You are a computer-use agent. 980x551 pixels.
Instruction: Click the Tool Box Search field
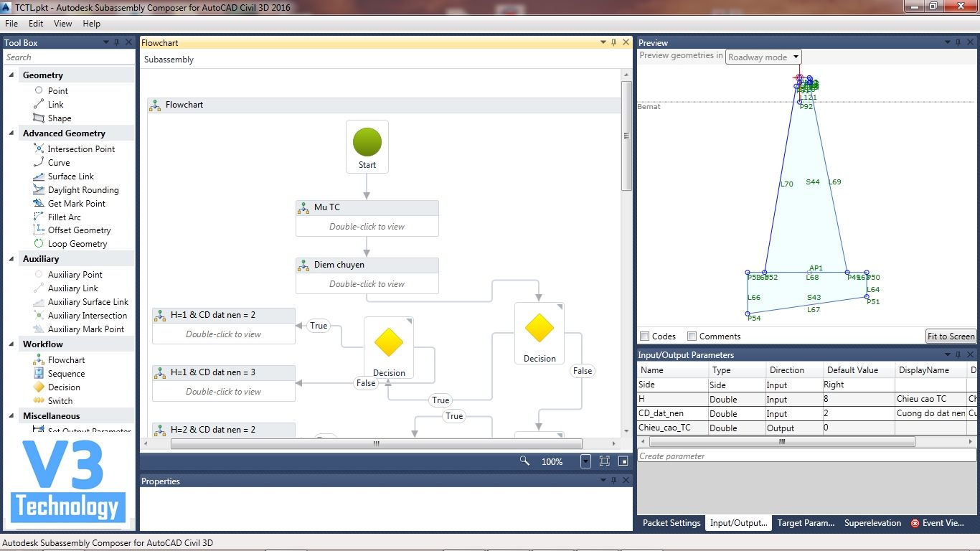[69, 57]
